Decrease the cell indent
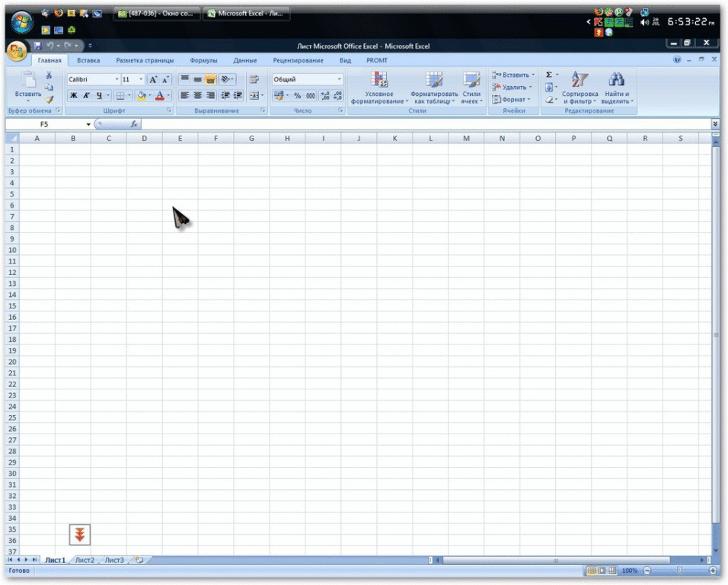 (225, 95)
